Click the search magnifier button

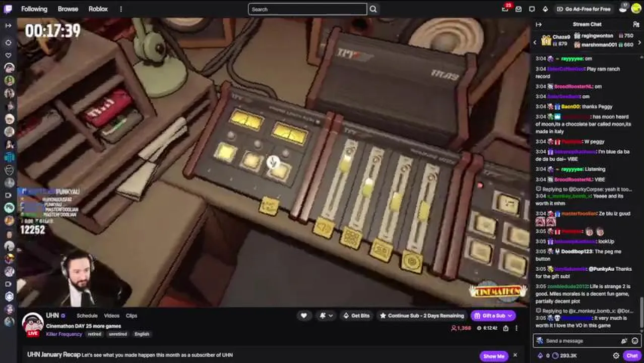point(373,9)
